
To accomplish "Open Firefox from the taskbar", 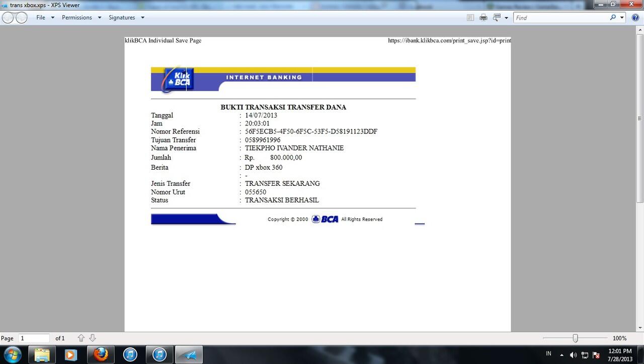I will pos(101,354).
